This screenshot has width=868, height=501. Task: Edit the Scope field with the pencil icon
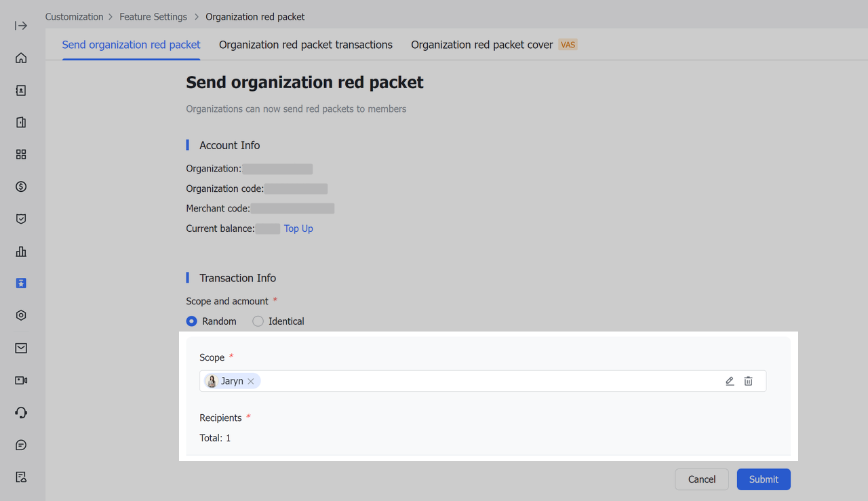(x=729, y=381)
